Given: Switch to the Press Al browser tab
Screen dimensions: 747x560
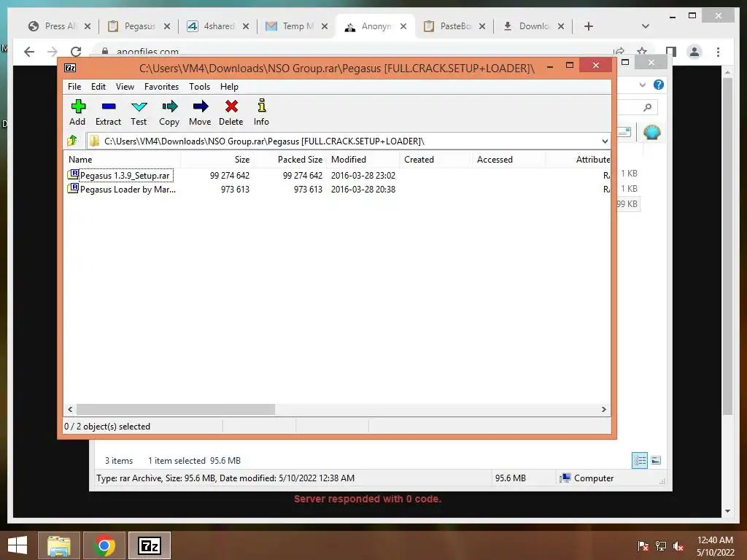Looking at the screenshot, I should pyautogui.click(x=60, y=26).
